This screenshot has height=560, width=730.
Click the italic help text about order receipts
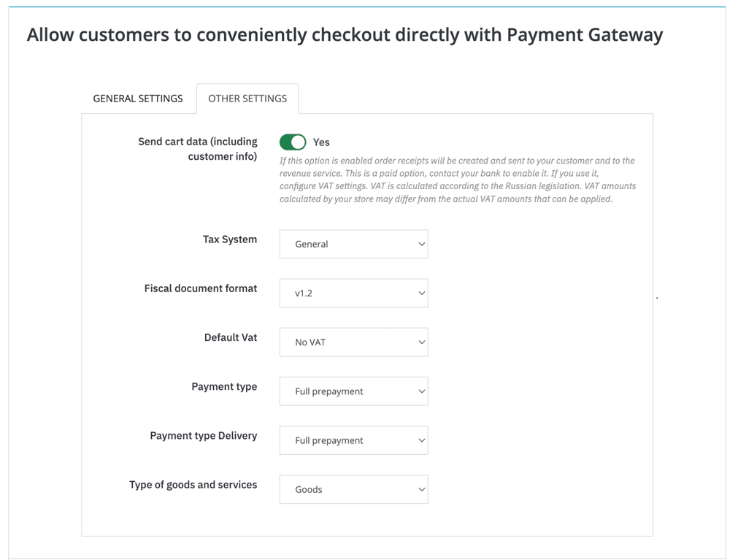pos(458,180)
